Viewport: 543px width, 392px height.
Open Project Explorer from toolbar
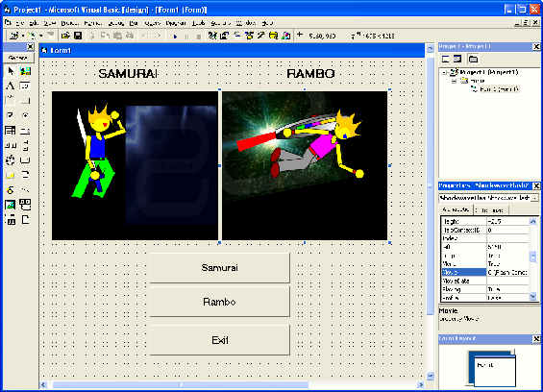point(212,36)
